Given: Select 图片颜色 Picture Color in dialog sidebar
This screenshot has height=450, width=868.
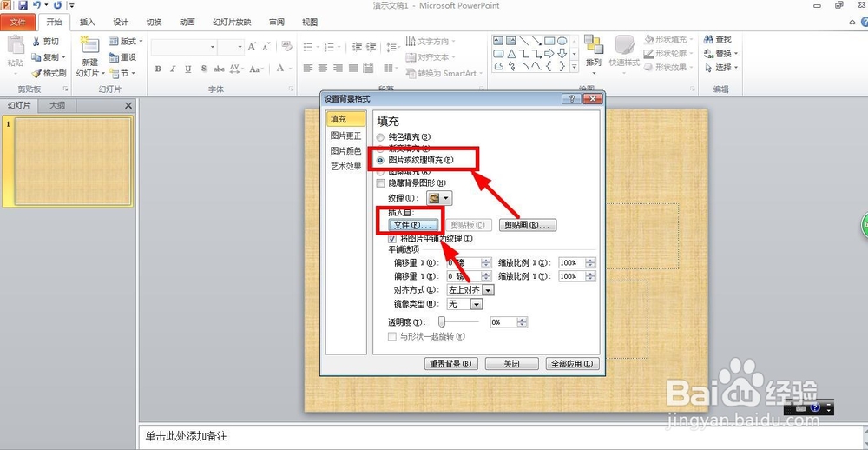Looking at the screenshot, I should (x=346, y=151).
